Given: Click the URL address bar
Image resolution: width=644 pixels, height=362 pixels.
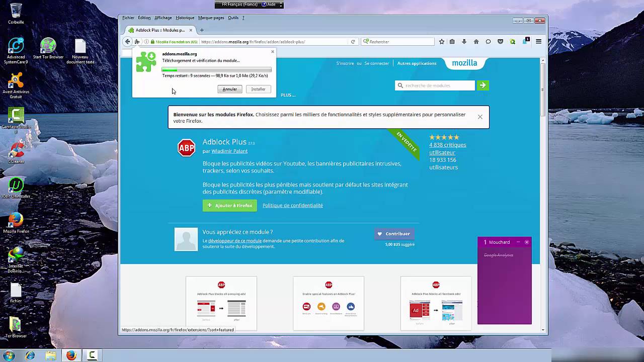Looking at the screenshot, I should pos(274,42).
